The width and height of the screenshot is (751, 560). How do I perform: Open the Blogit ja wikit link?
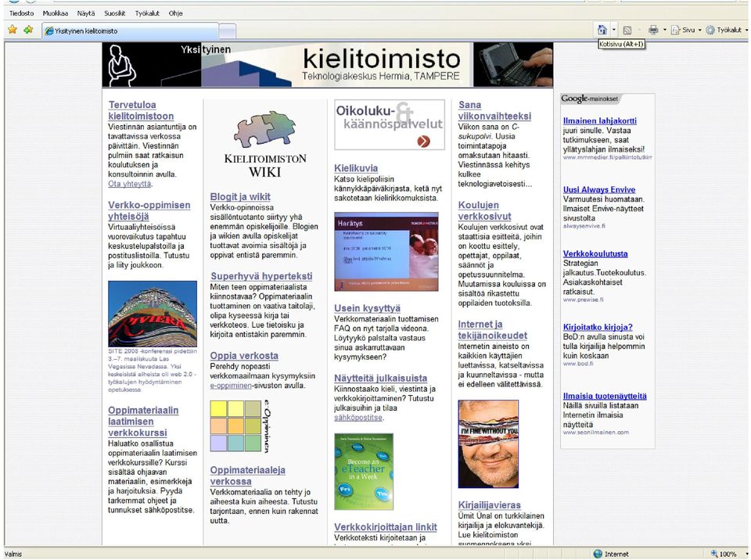[240, 196]
